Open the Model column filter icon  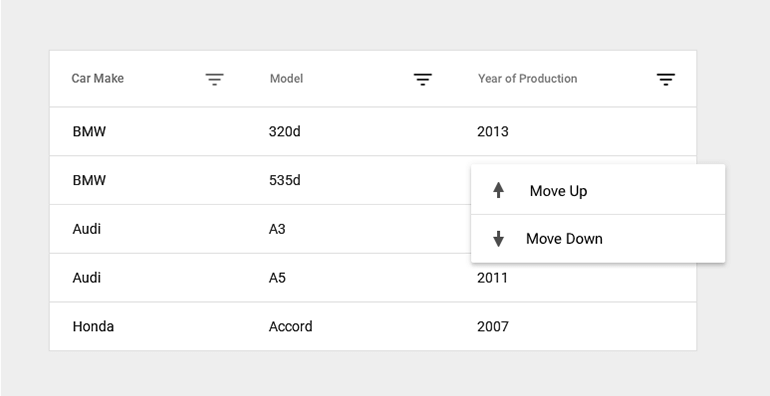423,79
